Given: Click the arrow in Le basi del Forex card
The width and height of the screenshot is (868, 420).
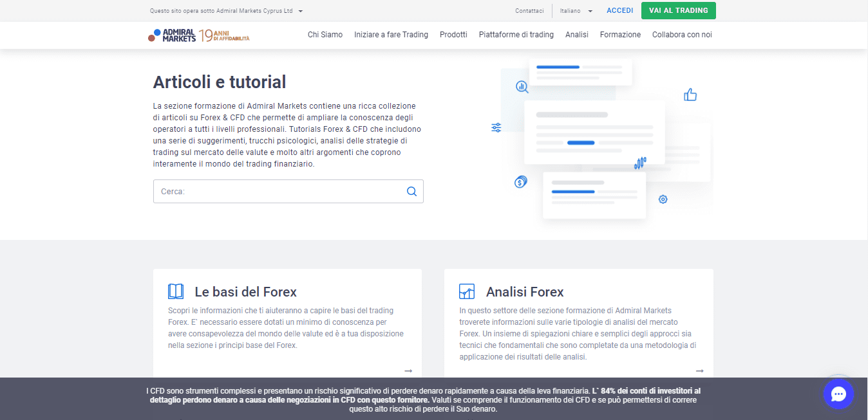Looking at the screenshot, I should pos(408,370).
